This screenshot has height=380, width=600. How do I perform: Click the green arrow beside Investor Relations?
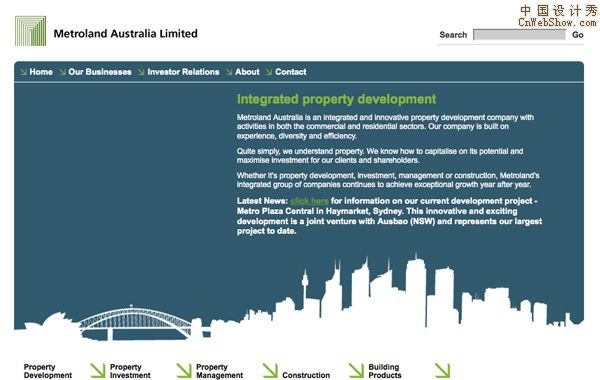[x=141, y=72]
